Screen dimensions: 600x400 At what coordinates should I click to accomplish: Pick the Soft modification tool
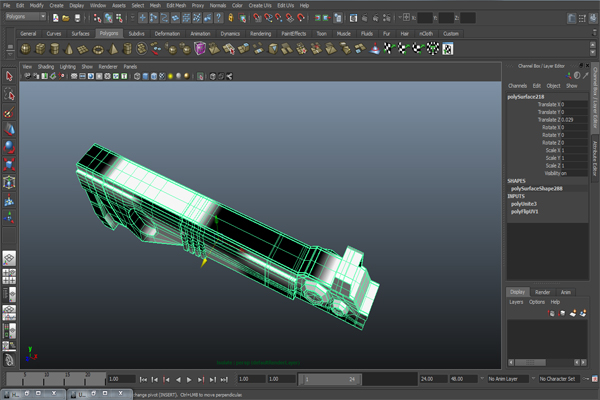point(9,200)
